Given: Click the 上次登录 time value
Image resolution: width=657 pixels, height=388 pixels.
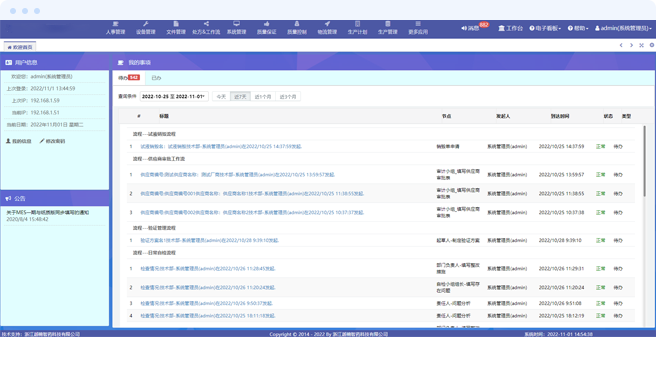Looking at the screenshot, I should [x=53, y=89].
